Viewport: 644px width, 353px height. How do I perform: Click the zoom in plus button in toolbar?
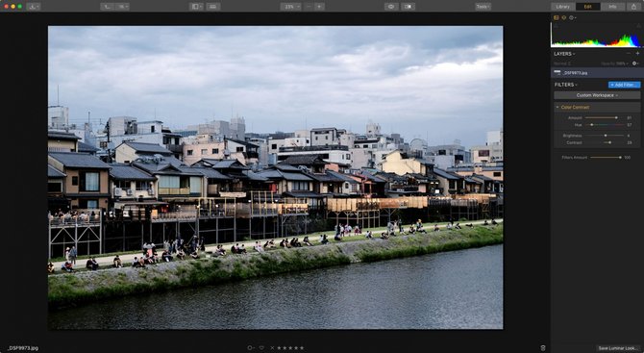coord(319,7)
